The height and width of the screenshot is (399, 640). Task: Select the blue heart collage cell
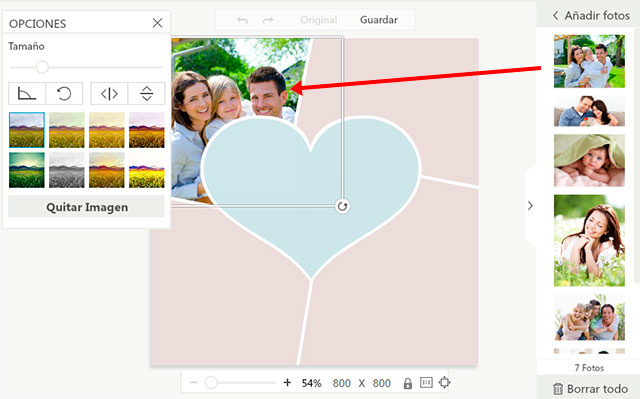coord(311,192)
